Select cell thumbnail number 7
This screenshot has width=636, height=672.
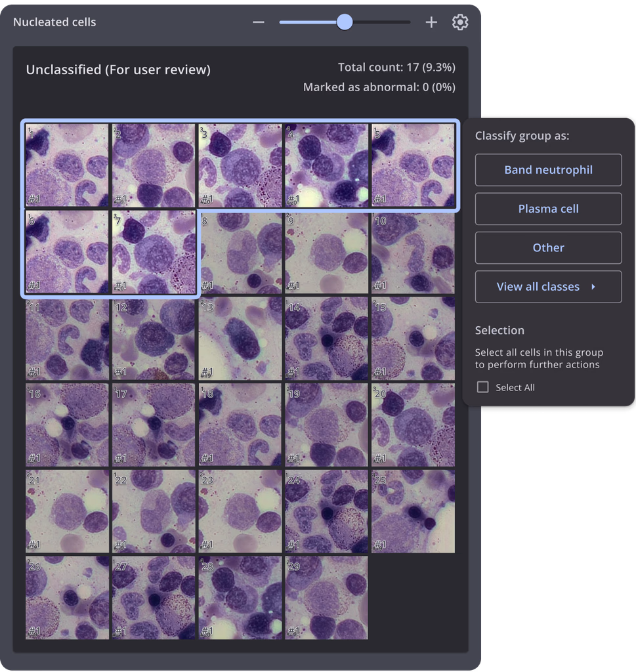pyautogui.click(x=154, y=252)
